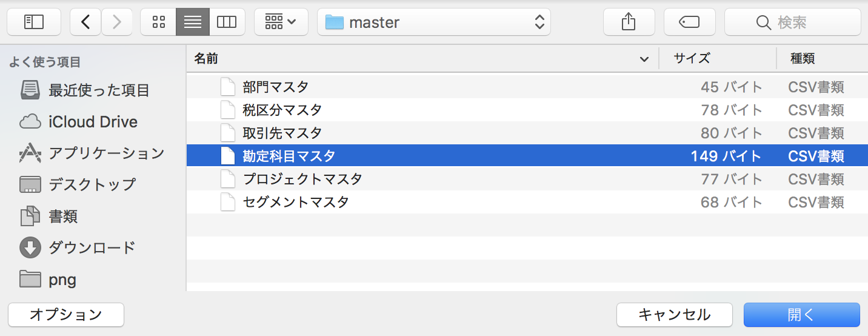Sort by the 種類 column header
Screen dimensions: 868x336
[x=803, y=59]
